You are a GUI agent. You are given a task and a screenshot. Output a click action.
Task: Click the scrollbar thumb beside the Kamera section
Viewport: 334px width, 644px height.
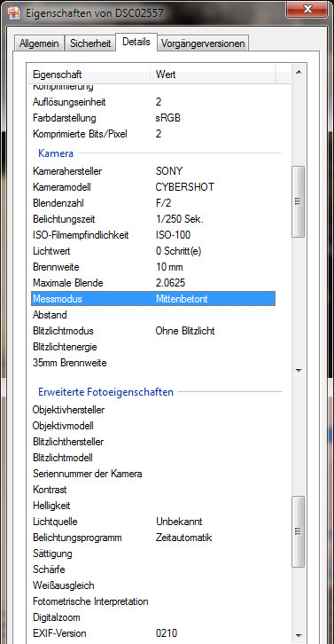coord(299,201)
